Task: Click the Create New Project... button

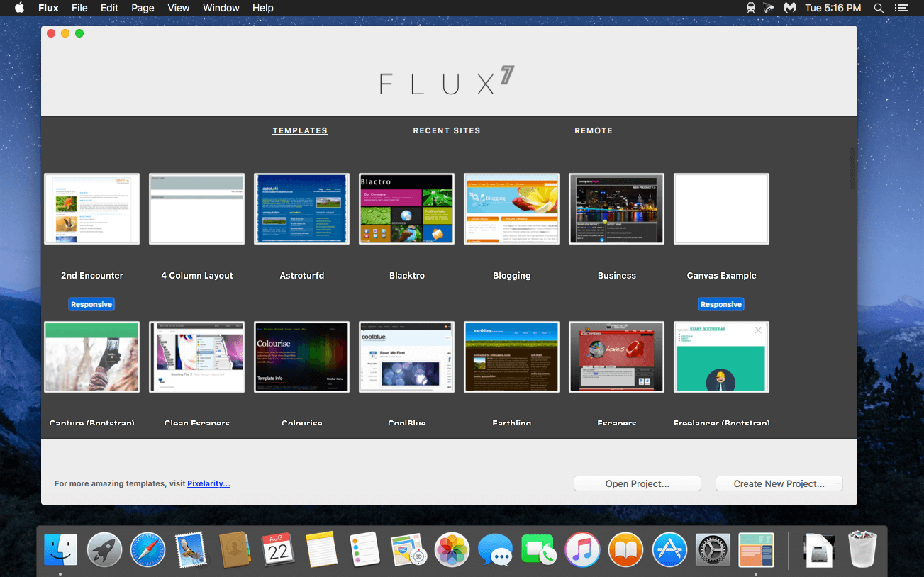Action: [x=779, y=483]
